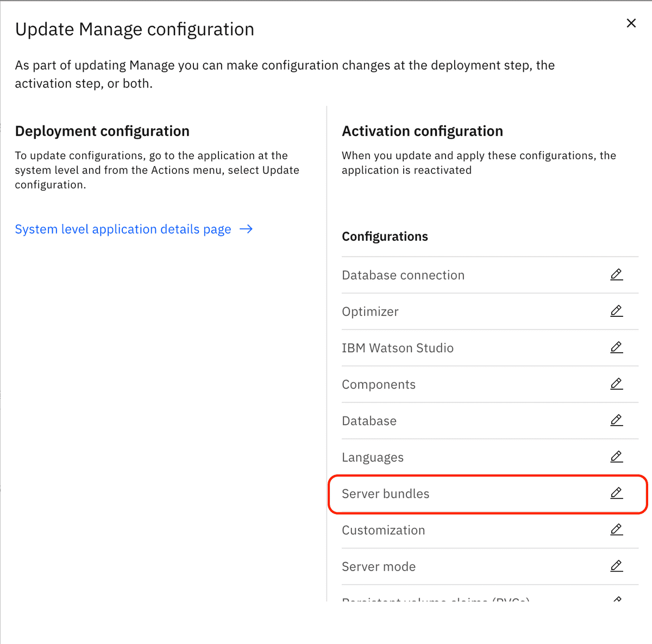Click the IBM Watson Studio row text
652x644 pixels.
click(x=397, y=348)
